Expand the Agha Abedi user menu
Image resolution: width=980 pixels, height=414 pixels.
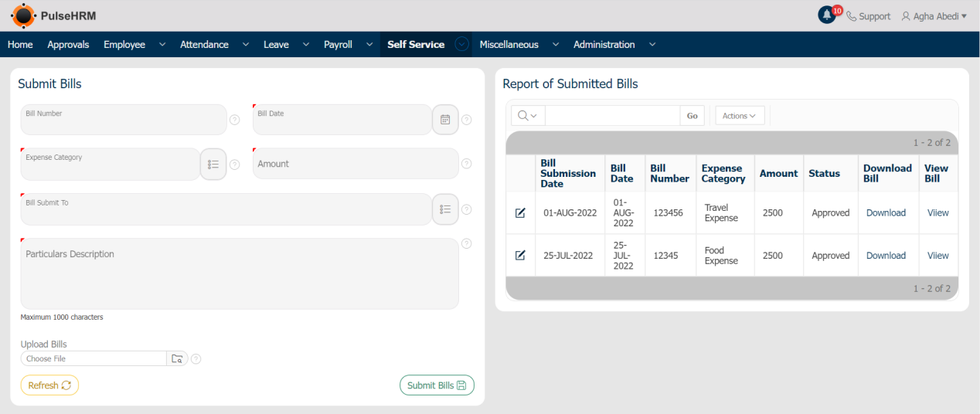pyautogui.click(x=934, y=16)
